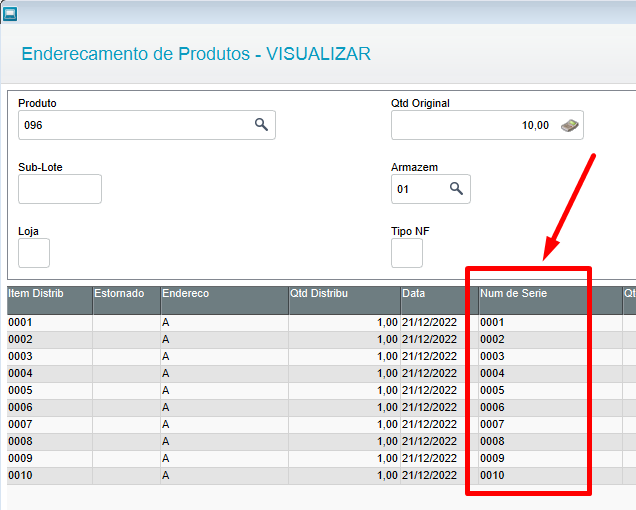Click Qtd Distribu value 1,00 in row 0009

[x=345, y=459]
